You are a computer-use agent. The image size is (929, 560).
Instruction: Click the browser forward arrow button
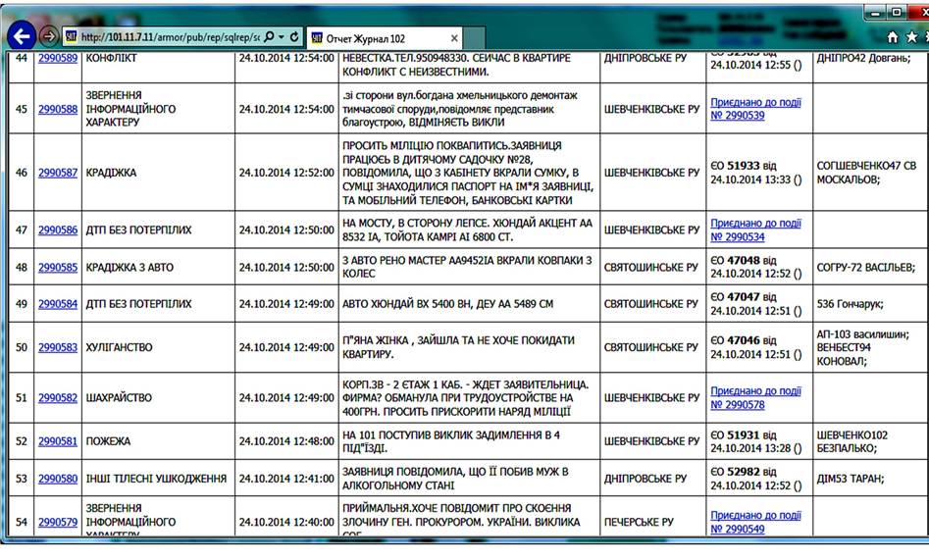[49, 36]
